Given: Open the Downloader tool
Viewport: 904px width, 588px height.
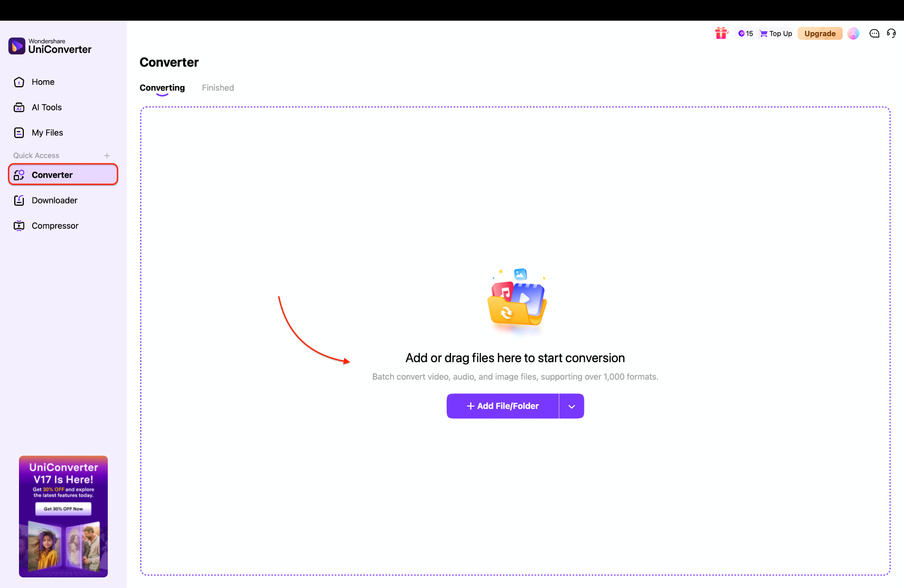Looking at the screenshot, I should point(54,200).
